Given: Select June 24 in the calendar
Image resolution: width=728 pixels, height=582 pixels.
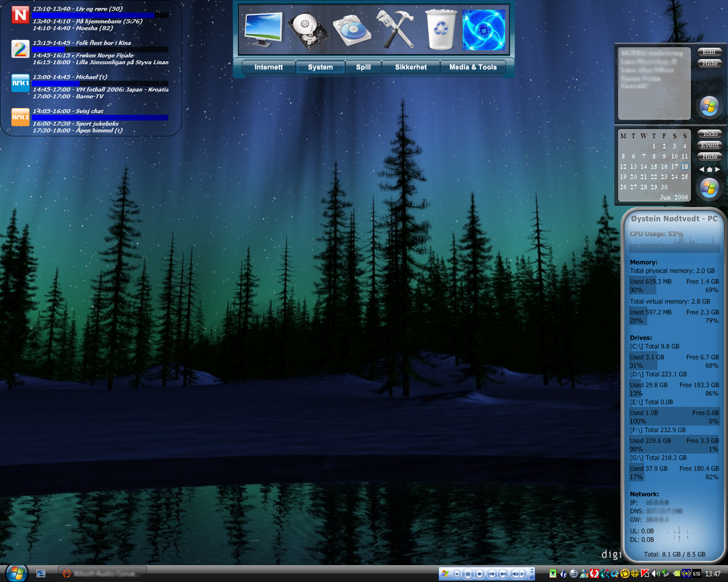Looking at the screenshot, I should coord(675,177).
